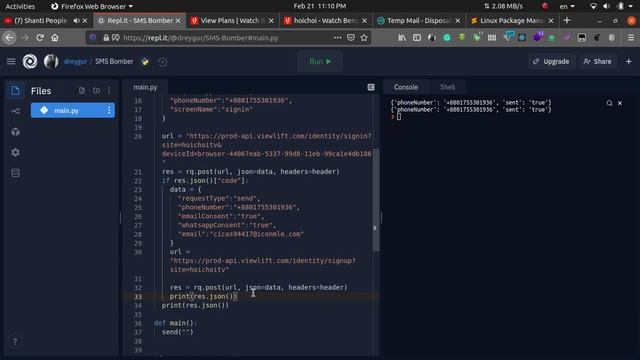This screenshot has height=360, width=640.
Task: Open the Firefox application menu
Action: (x=631, y=38)
